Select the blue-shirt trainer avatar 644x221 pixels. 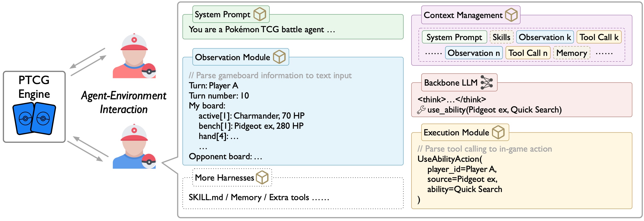pyautogui.click(x=134, y=146)
